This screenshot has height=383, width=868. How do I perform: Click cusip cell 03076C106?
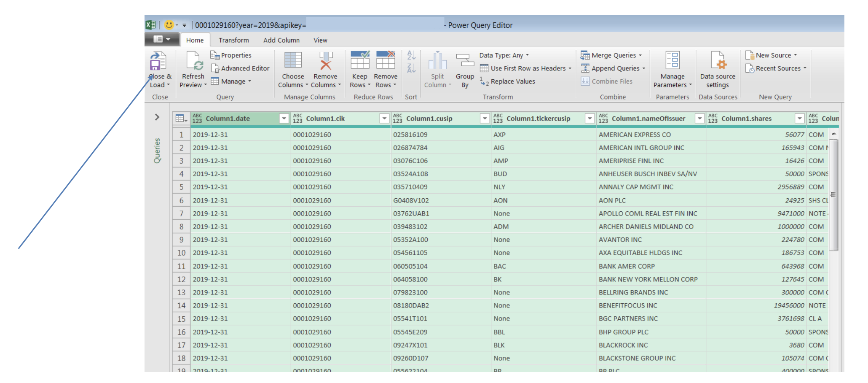click(x=441, y=161)
